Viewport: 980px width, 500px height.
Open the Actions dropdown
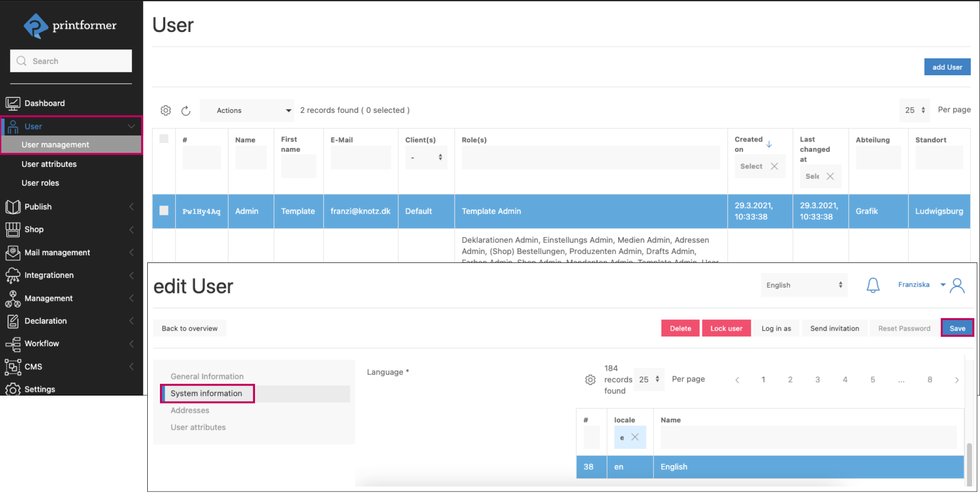[x=247, y=111]
